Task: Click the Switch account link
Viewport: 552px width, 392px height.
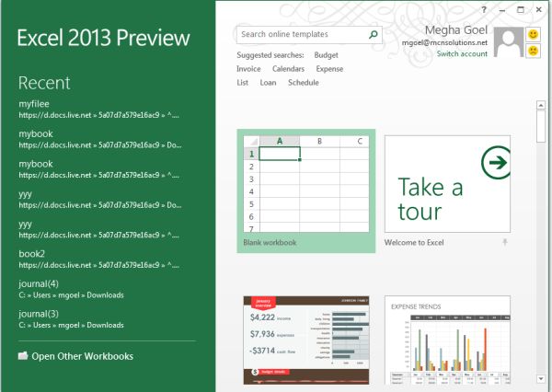Action: [x=462, y=53]
